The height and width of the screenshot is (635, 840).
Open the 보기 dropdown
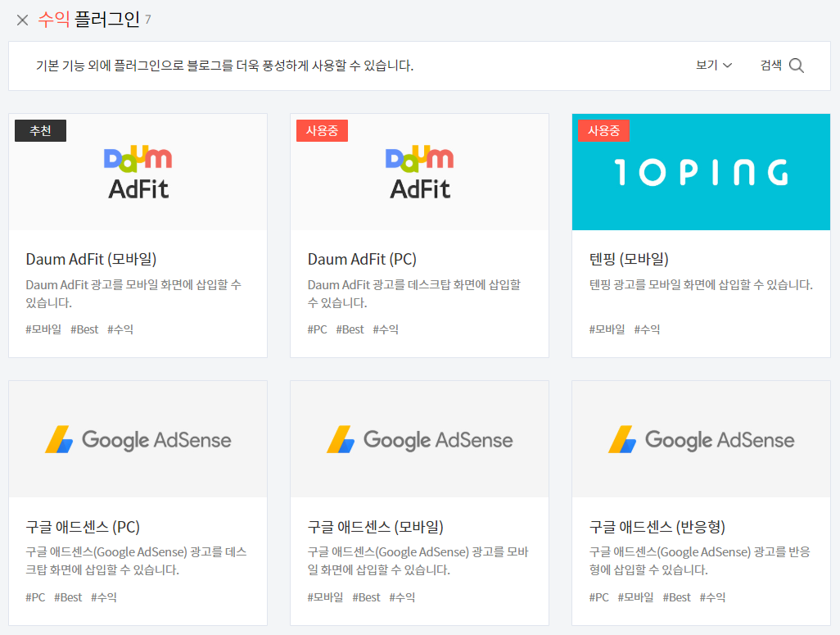(714, 66)
